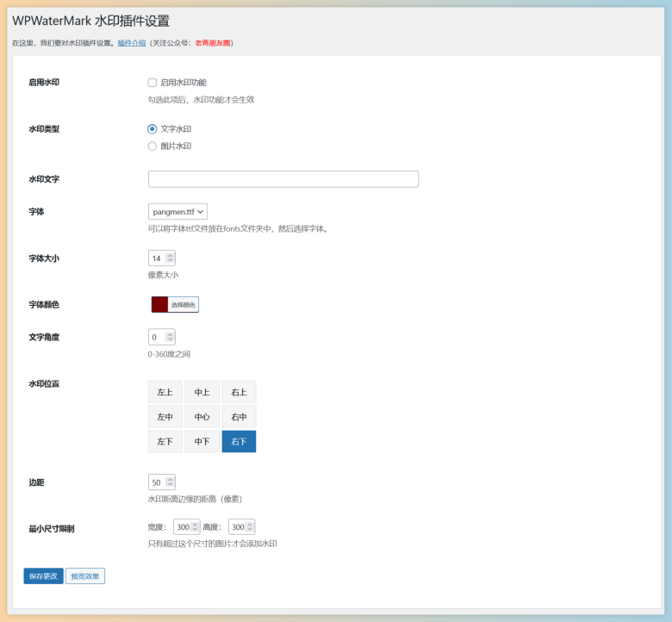The height and width of the screenshot is (622, 672).
Task: Choose the 右上 watermark position
Action: [x=239, y=392]
